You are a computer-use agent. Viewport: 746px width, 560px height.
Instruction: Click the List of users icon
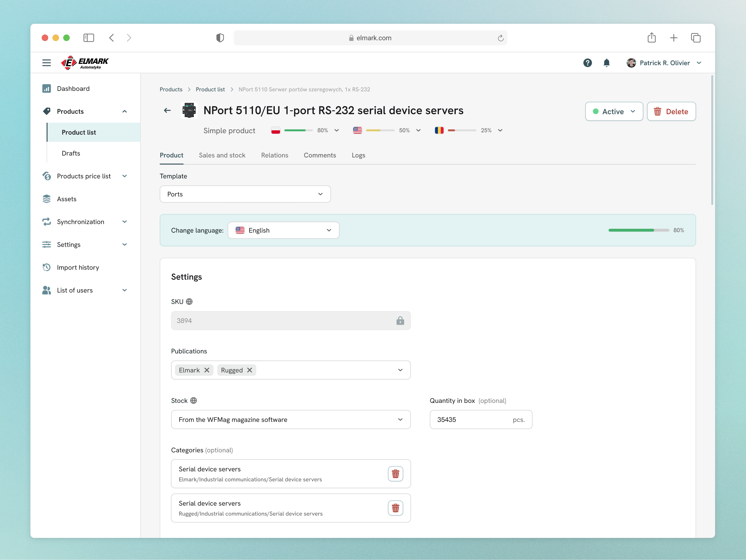point(47,290)
